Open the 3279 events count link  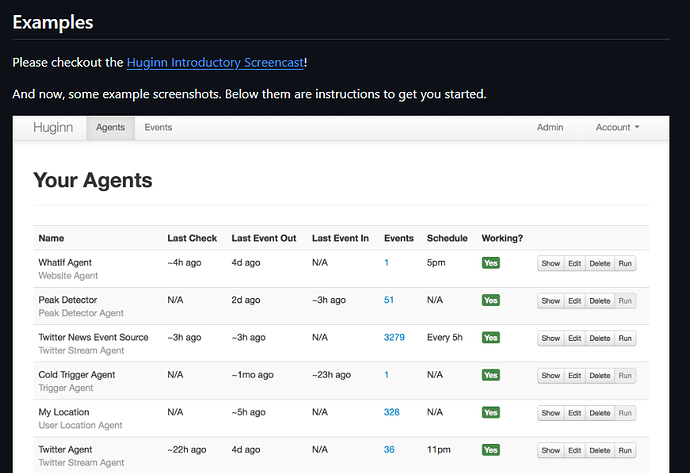click(x=394, y=338)
